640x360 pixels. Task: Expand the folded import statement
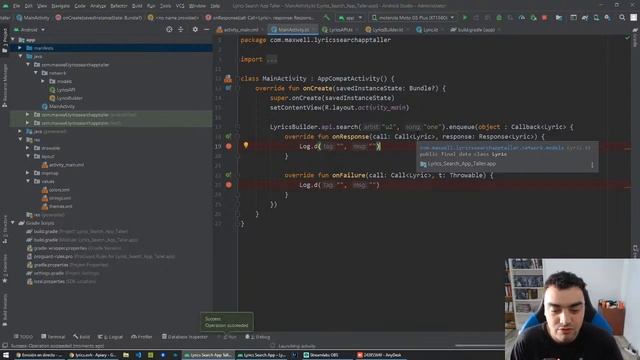coord(271,60)
